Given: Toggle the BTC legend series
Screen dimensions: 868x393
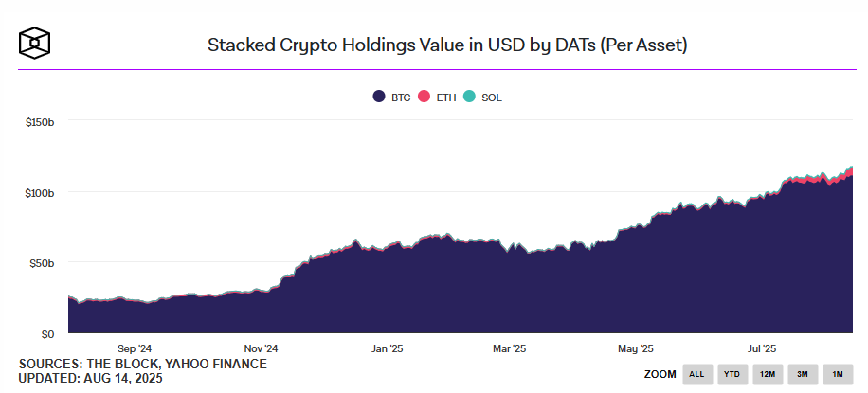Looking at the screenshot, I should click(x=391, y=98).
